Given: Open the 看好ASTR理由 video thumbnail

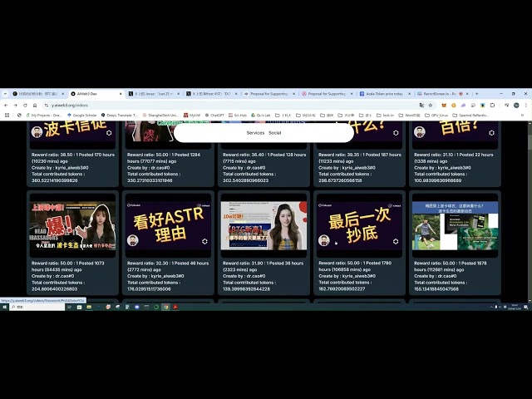Looking at the screenshot, I should click(168, 225).
